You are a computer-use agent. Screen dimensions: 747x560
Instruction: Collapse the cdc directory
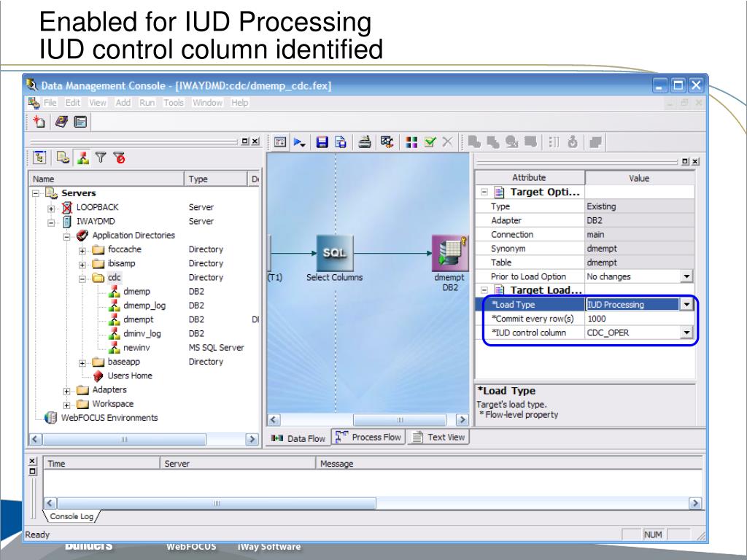[x=82, y=279]
